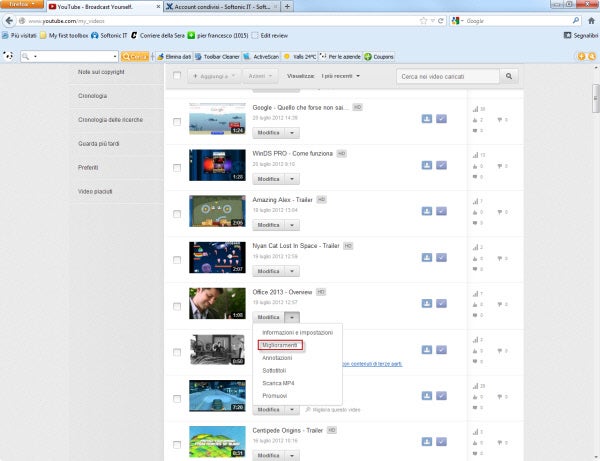Viewport: 600px width, 461px height.
Task: Choose Informazioni e impostazioni from menu
Action: coord(297,332)
